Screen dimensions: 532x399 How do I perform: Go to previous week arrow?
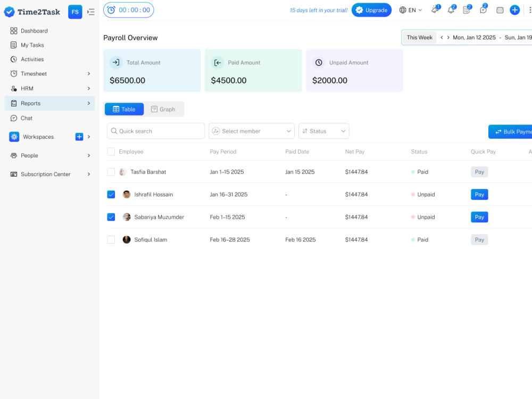click(x=442, y=37)
